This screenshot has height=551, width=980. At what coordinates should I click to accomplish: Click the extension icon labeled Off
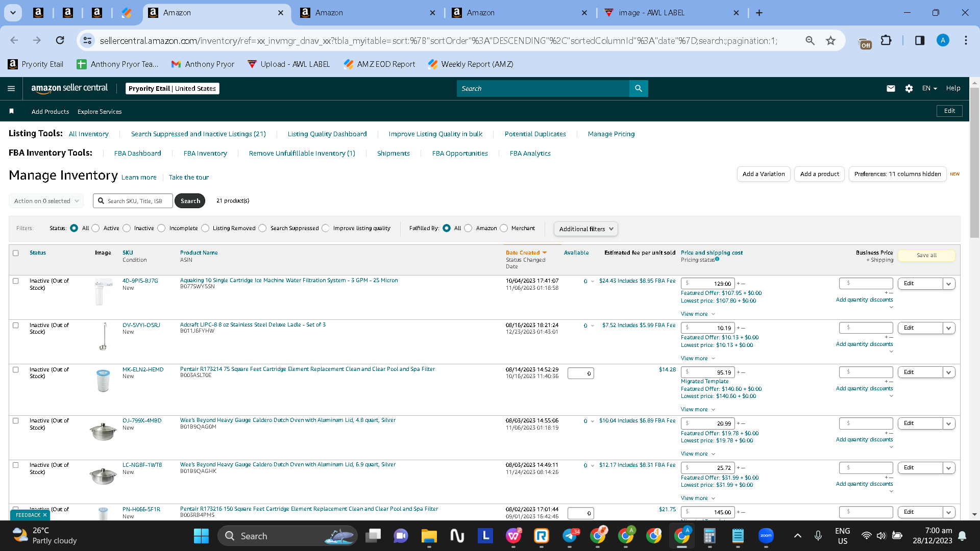coord(865,43)
